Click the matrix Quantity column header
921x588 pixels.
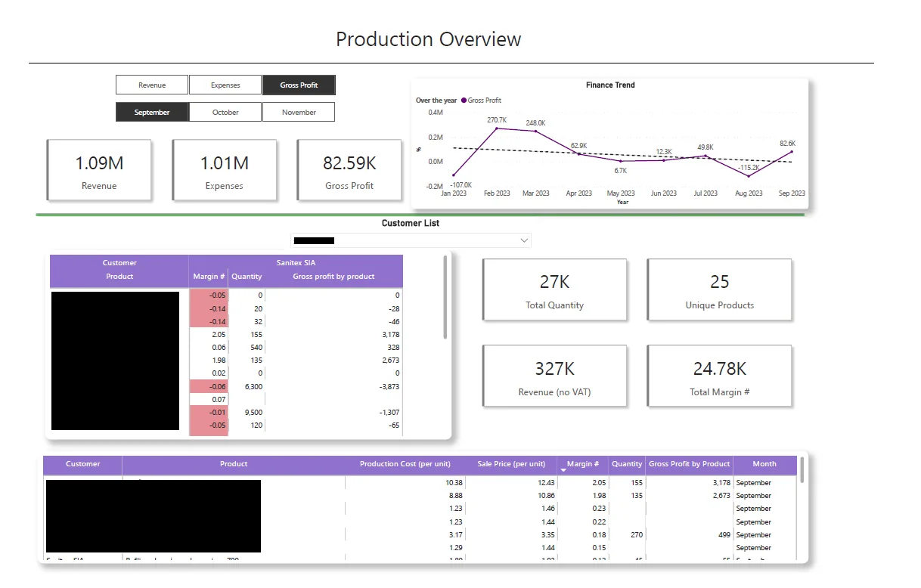[x=247, y=277]
